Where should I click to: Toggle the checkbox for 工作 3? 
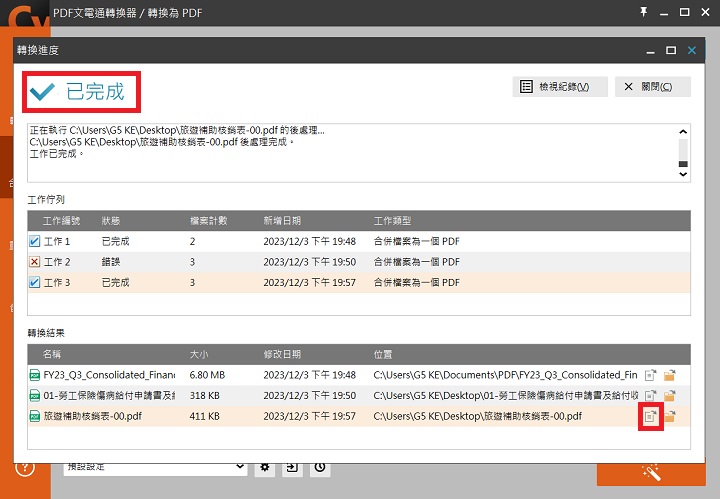35,283
